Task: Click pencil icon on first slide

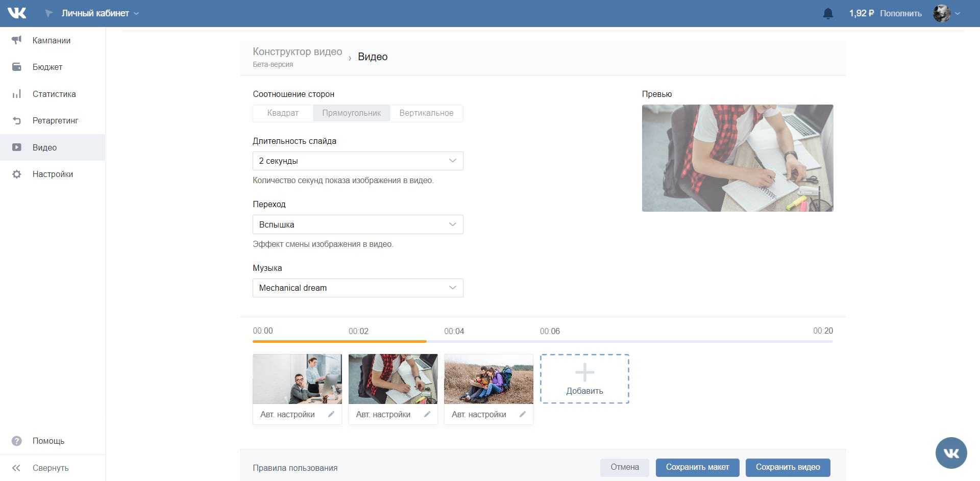Action: [331, 414]
